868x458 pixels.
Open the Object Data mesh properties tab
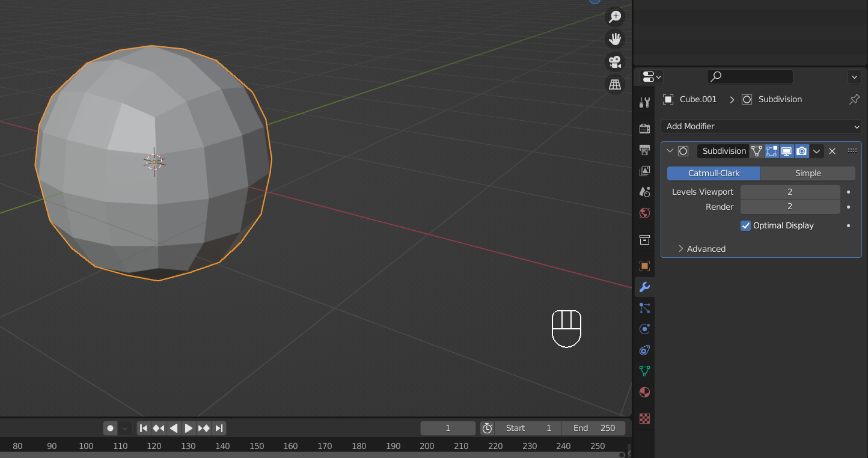[x=644, y=371]
